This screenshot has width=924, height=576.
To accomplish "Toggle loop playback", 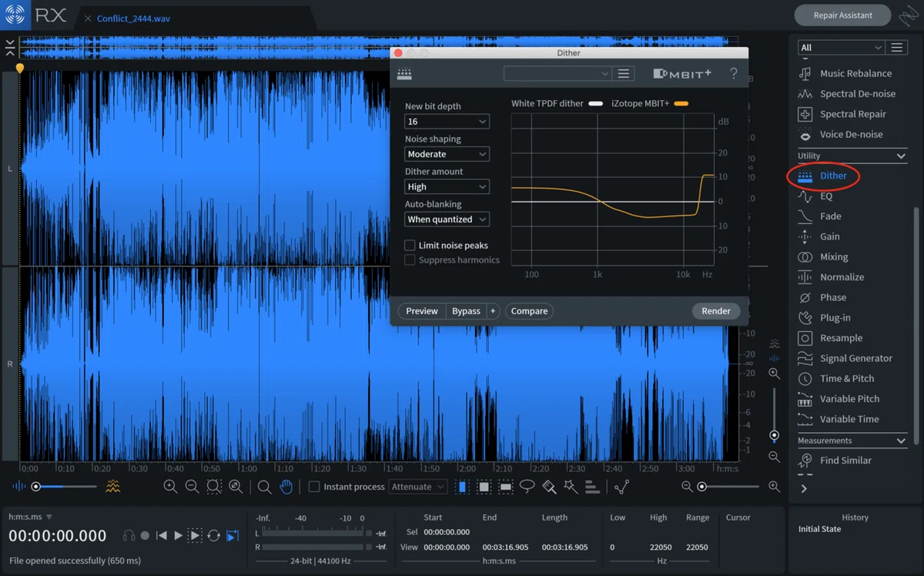I will click(214, 535).
